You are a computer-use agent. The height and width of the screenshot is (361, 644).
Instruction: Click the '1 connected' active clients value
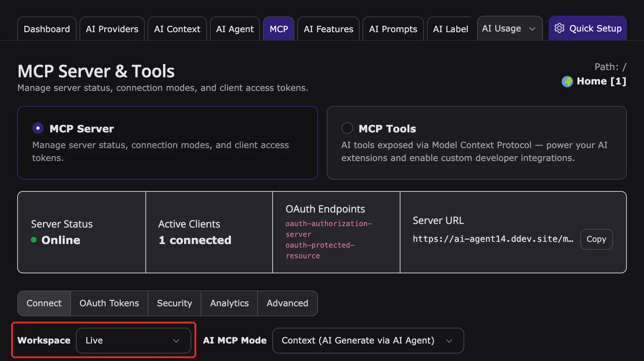pyautogui.click(x=195, y=240)
